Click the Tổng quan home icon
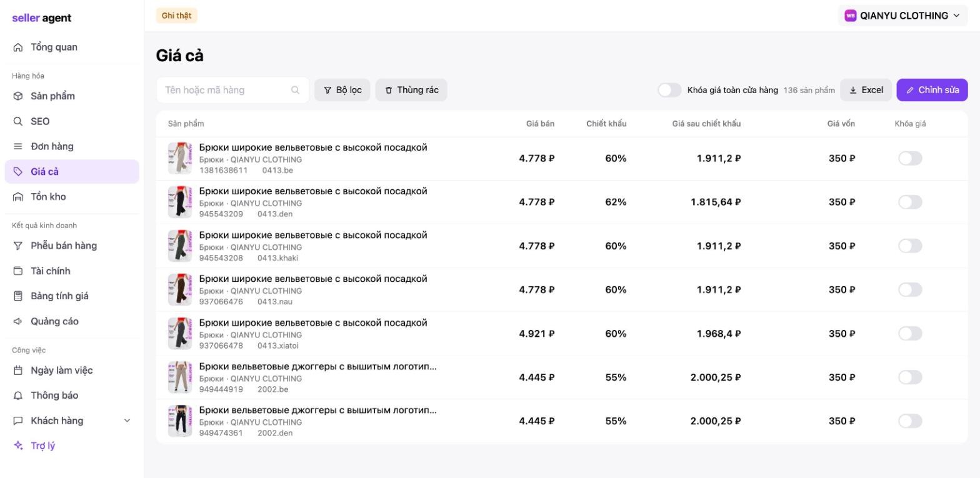This screenshot has height=478, width=980. [x=18, y=47]
